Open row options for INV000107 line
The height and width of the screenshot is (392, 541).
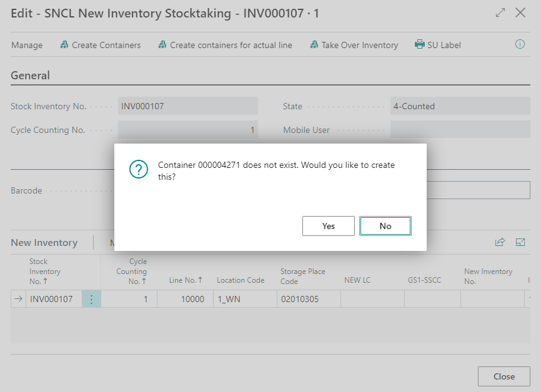91,300
